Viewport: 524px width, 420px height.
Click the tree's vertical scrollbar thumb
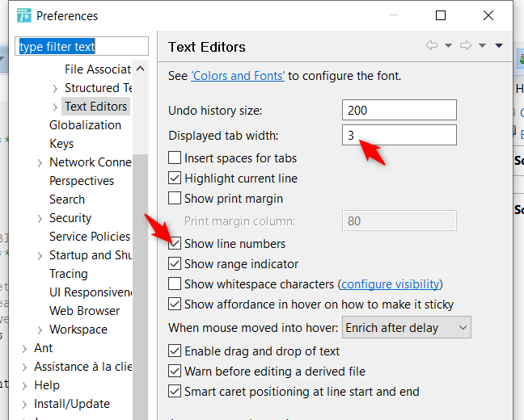141,287
